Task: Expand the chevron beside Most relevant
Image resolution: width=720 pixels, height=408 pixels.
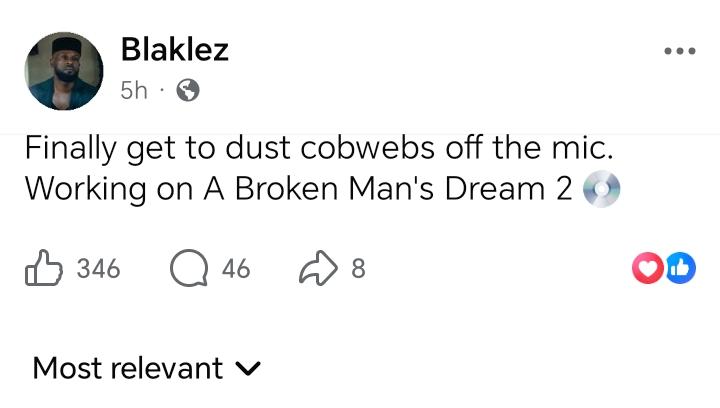Action: (x=247, y=369)
